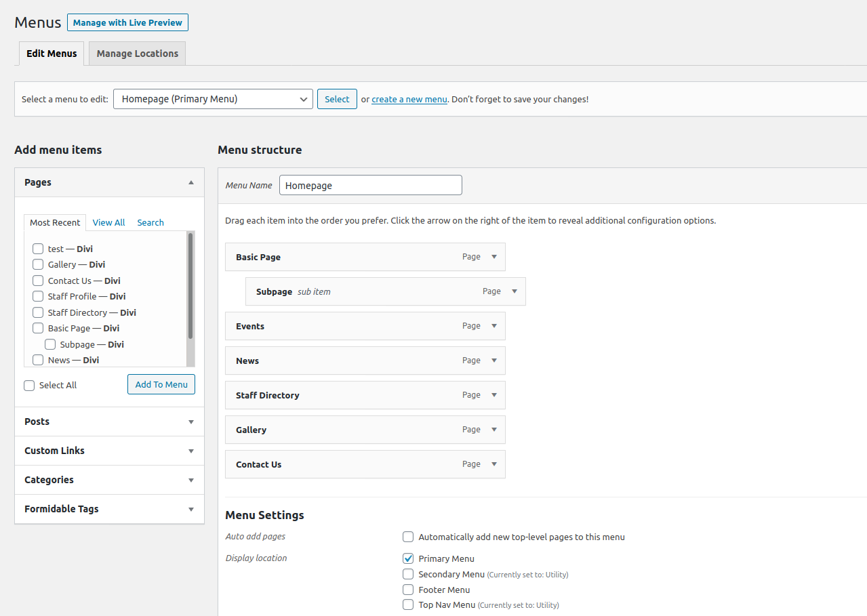
Task: Expand the Subpage sub item arrow
Action: 515,291
